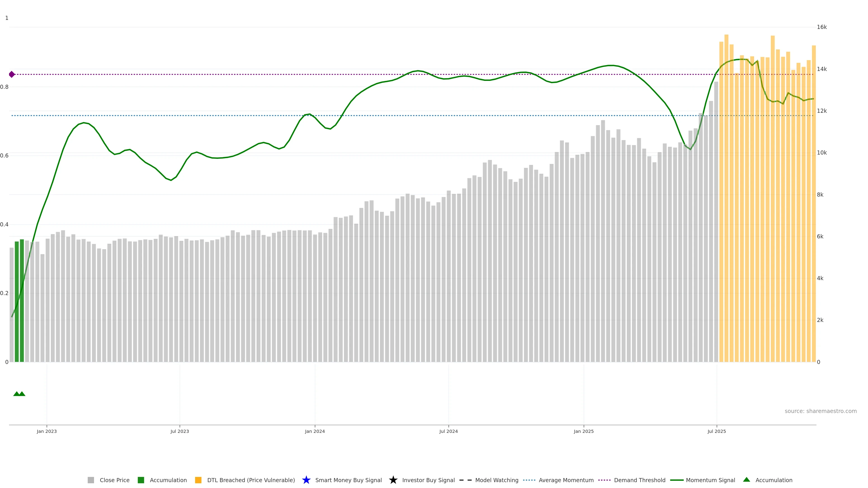868x488 pixels.
Task: Click the Jul 2023 x-axis label
Action: pos(180,432)
